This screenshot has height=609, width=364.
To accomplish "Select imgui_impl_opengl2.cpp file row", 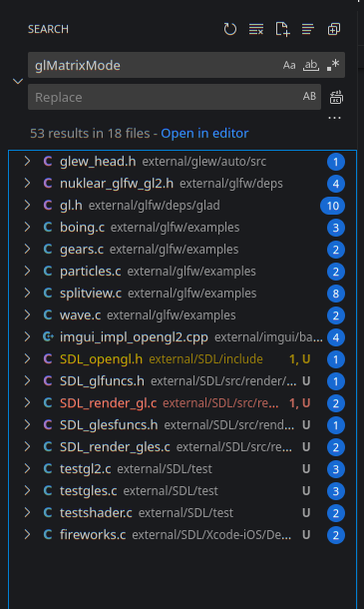I will [x=182, y=337].
